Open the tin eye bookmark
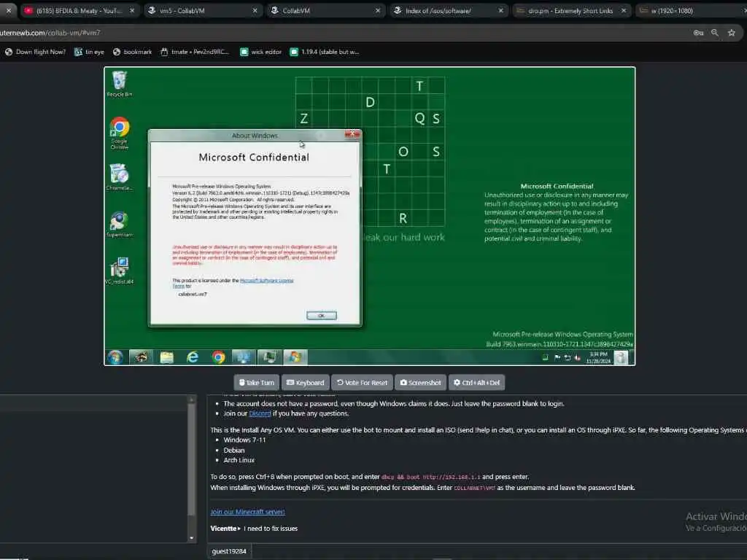 [x=89, y=52]
